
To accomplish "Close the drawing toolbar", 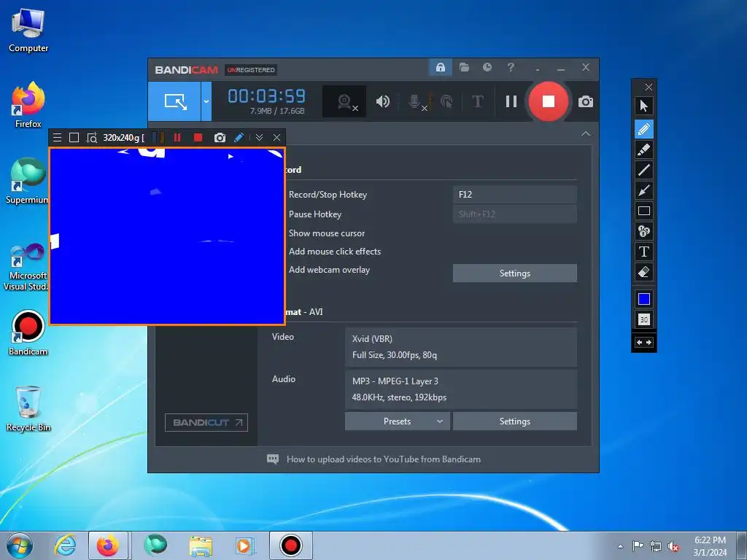I will pyautogui.click(x=649, y=87).
